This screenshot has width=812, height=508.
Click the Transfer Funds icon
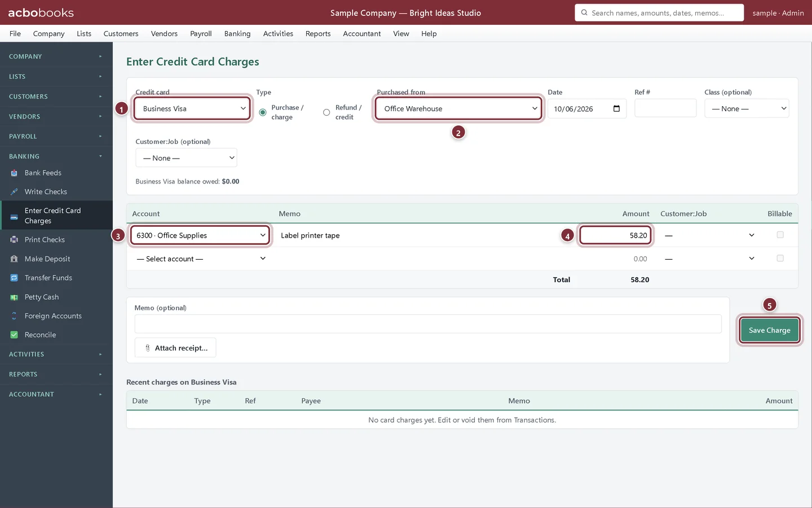point(14,278)
